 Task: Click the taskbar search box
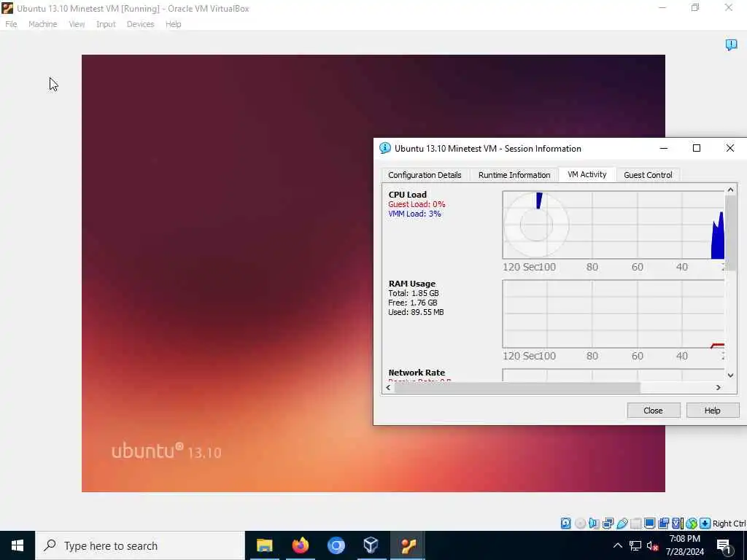tap(140, 545)
